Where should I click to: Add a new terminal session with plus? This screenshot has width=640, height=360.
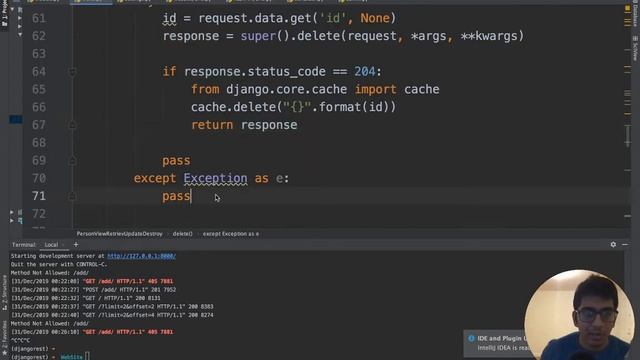pos(76,244)
